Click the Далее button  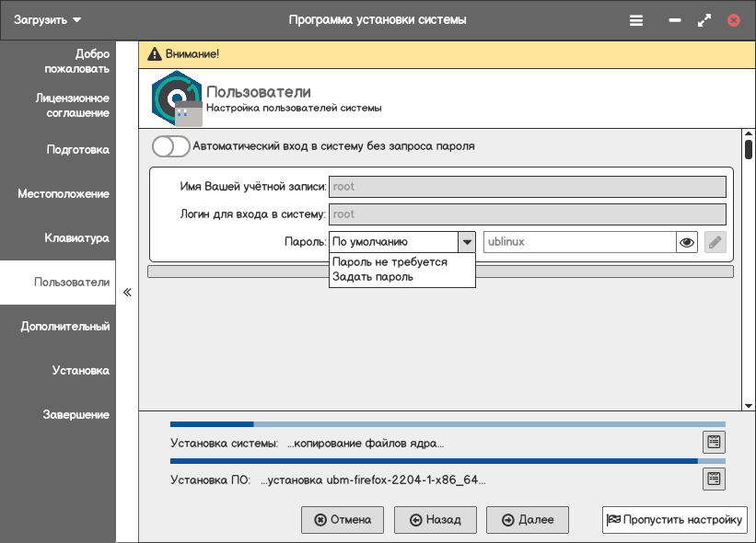[x=528, y=520]
